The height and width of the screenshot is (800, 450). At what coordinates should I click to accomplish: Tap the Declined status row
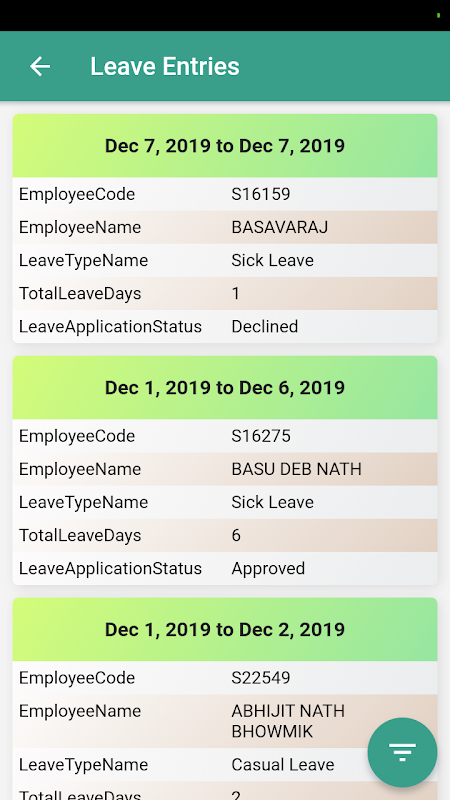(225, 327)
